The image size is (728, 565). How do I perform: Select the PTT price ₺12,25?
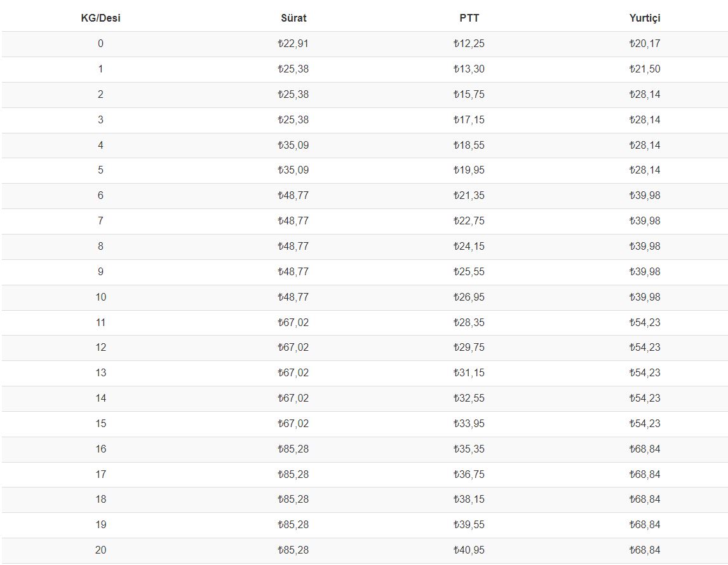pyautogui.click(x=469, y=44)
